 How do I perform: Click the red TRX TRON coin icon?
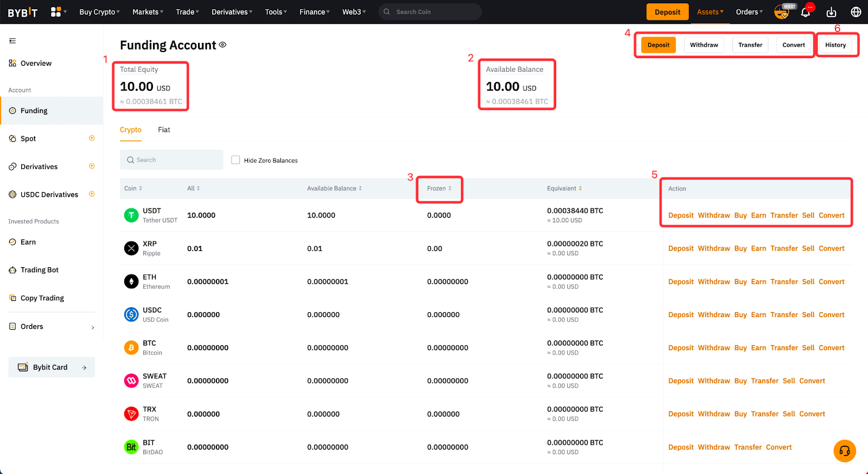131,414
